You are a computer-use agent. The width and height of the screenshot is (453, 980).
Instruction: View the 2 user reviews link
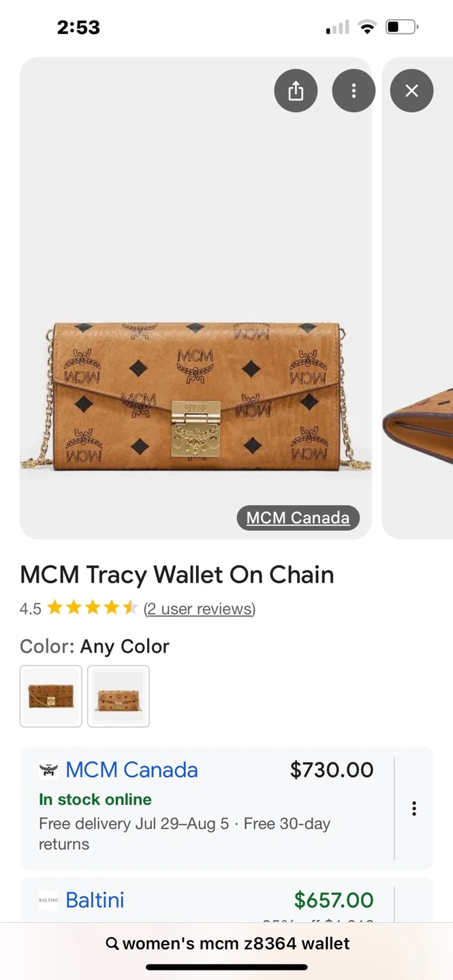tap(200, 608)
